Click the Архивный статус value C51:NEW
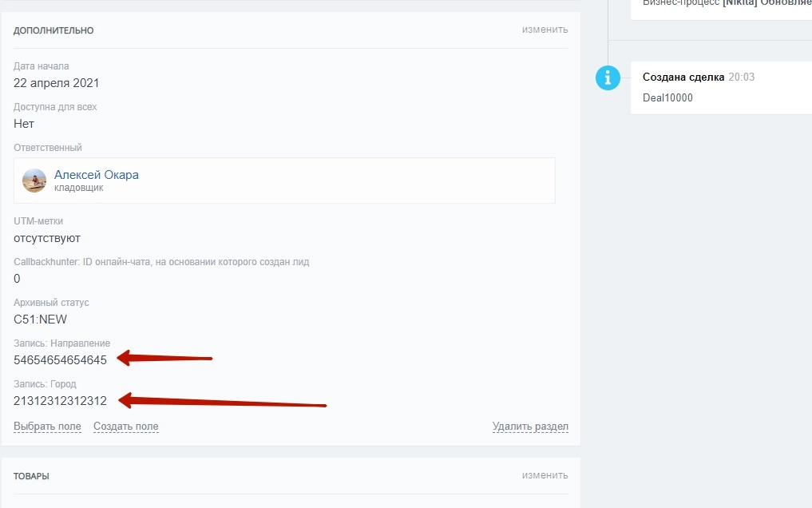Viewport: 812px width, 508px height. point(40,319)
